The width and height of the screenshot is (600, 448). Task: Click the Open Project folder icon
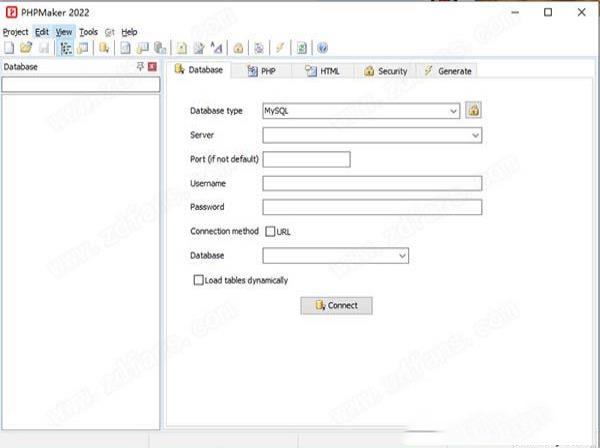(26, 47)
